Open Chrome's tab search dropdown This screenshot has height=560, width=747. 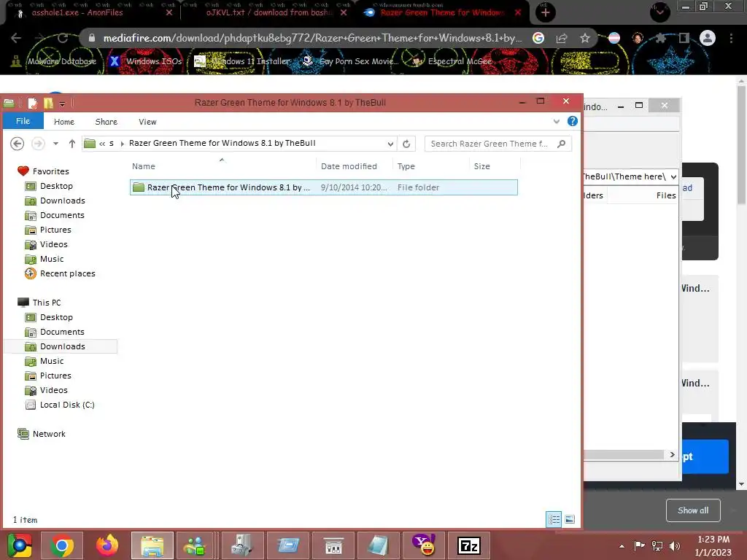click(x=659, y=12)
